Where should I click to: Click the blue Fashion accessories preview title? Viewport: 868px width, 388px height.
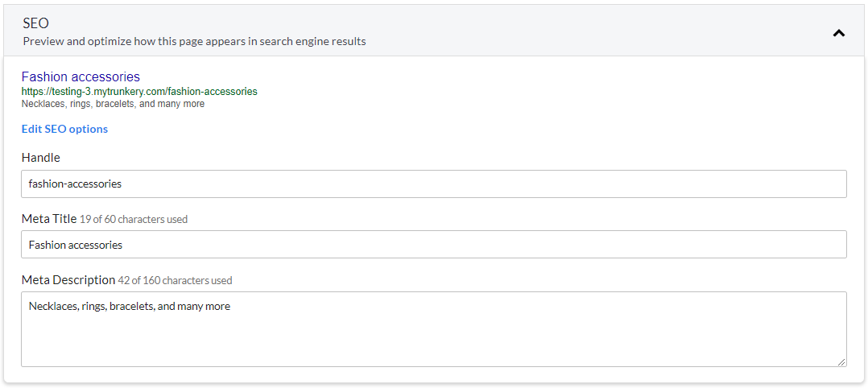[81, 76]
